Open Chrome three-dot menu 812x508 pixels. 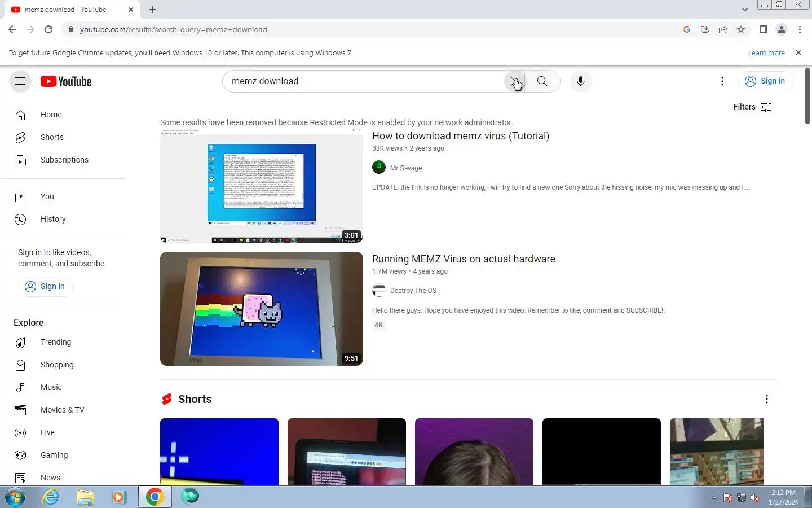800,29
